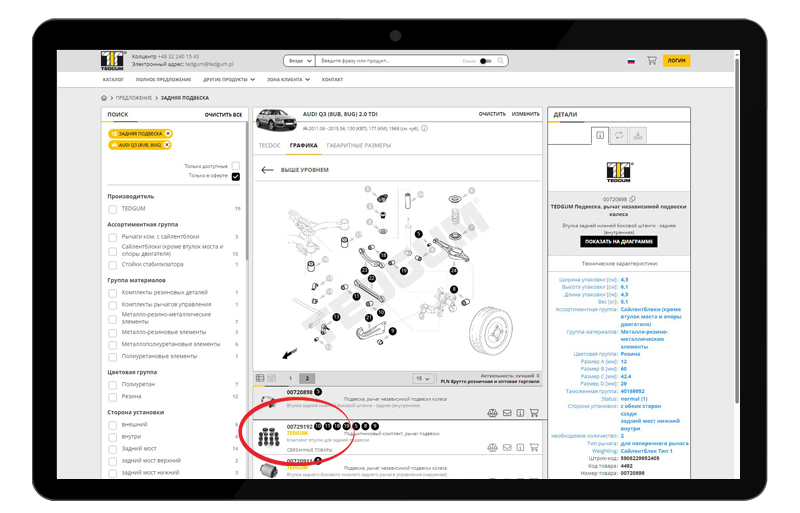Open the КОНТАКТ menu item
This screenshot has height=513, width=800.
click(x=332, y=80)
